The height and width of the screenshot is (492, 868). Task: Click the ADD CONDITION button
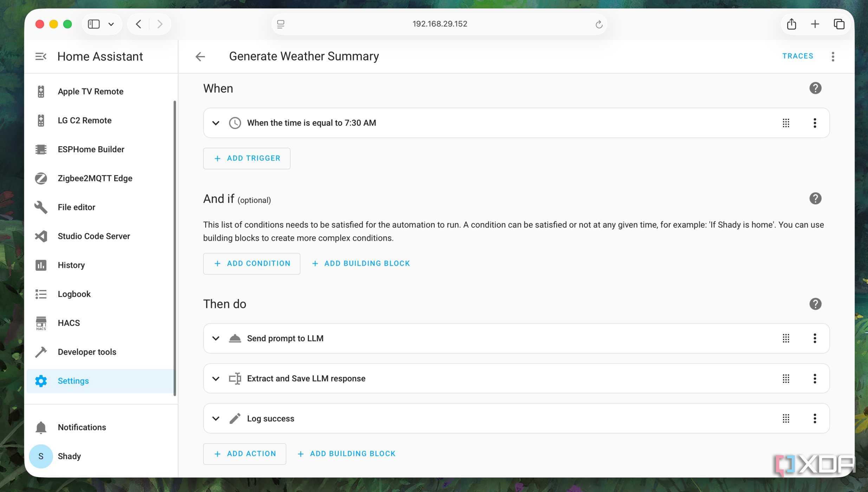tap(252, 264)
